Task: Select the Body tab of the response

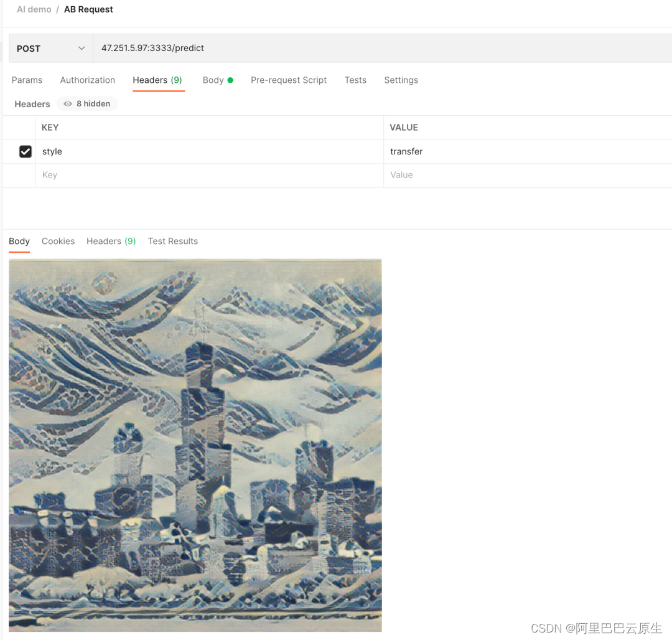Action: [19, 242]
